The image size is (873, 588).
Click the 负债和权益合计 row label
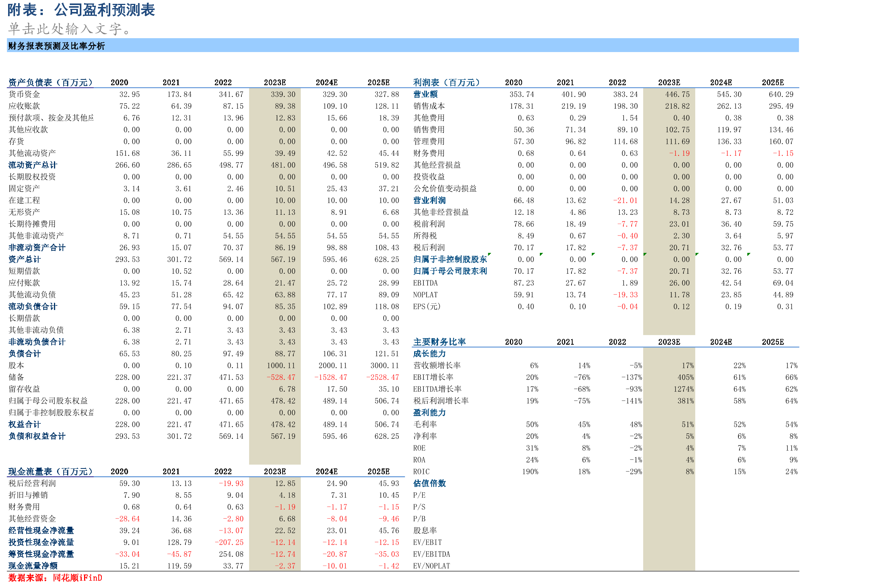(37, 436)
